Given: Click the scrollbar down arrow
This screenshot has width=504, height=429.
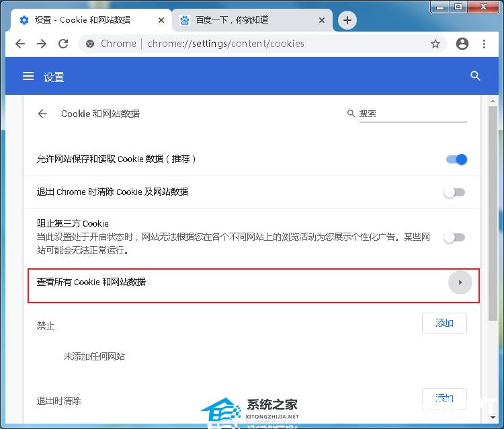Looking at the screenshot, I should click(x=493, y=417).
